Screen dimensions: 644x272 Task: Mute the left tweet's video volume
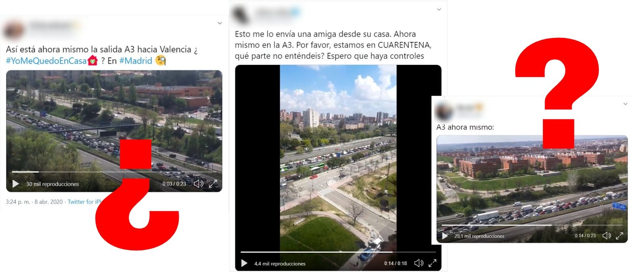(198, 184)
